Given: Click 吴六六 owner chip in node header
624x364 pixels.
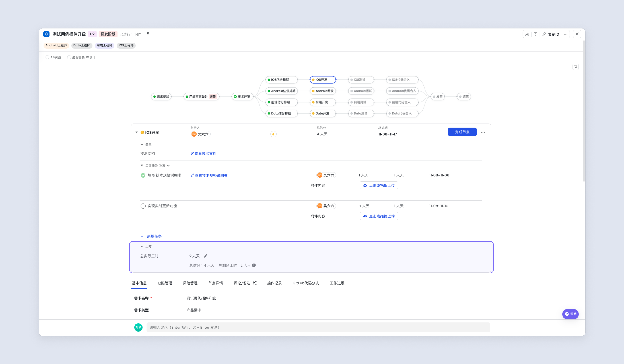Looking at the screenshot, I should tap(200, 134).
